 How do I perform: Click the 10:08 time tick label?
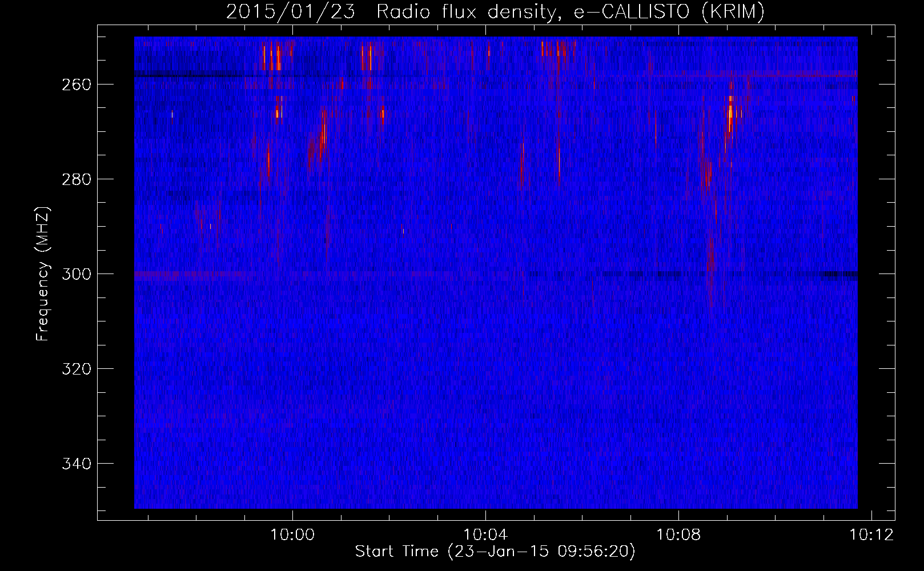click(678, 535)
